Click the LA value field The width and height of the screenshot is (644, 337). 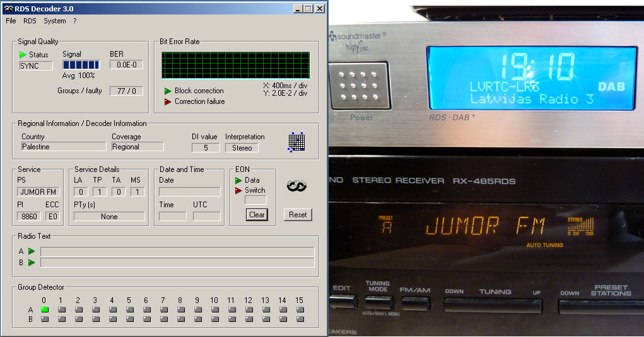pos(81,191)
